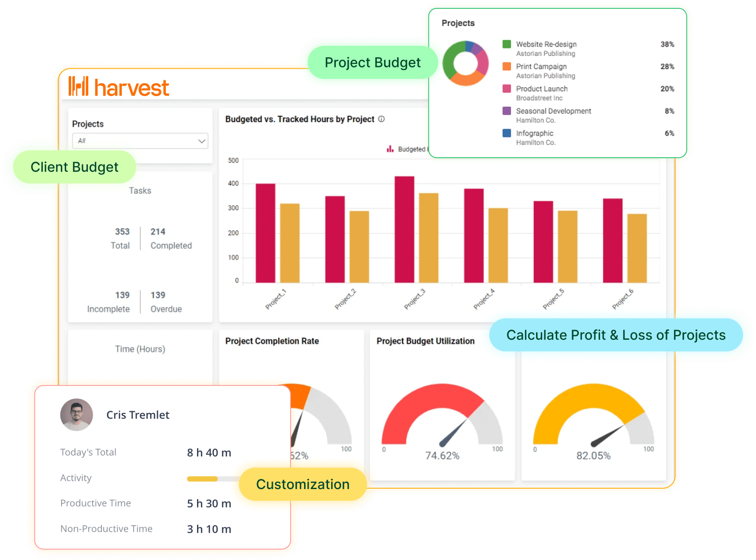Click the purple Seasonal Development swatch
756x560 pixels.
[507, 111]
